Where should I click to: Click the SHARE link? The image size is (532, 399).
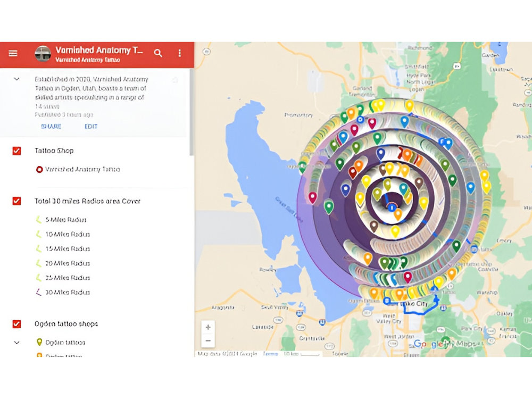click(51, 126)
